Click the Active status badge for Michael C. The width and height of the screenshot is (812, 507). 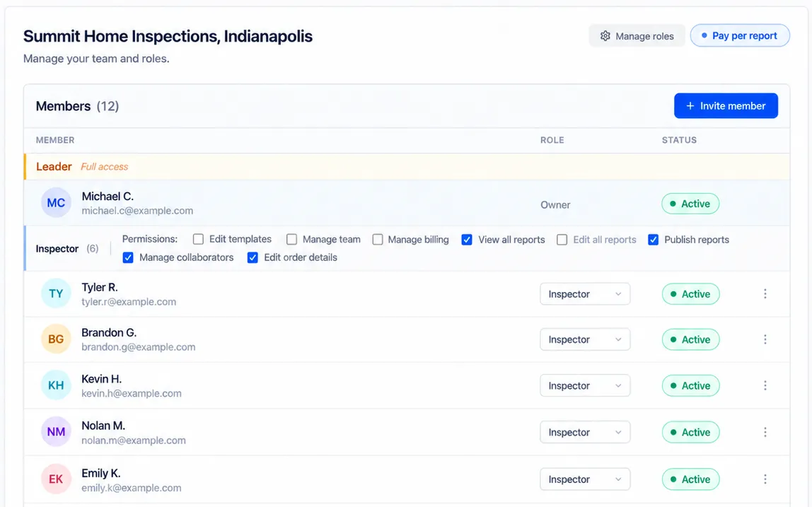[690, 204]
